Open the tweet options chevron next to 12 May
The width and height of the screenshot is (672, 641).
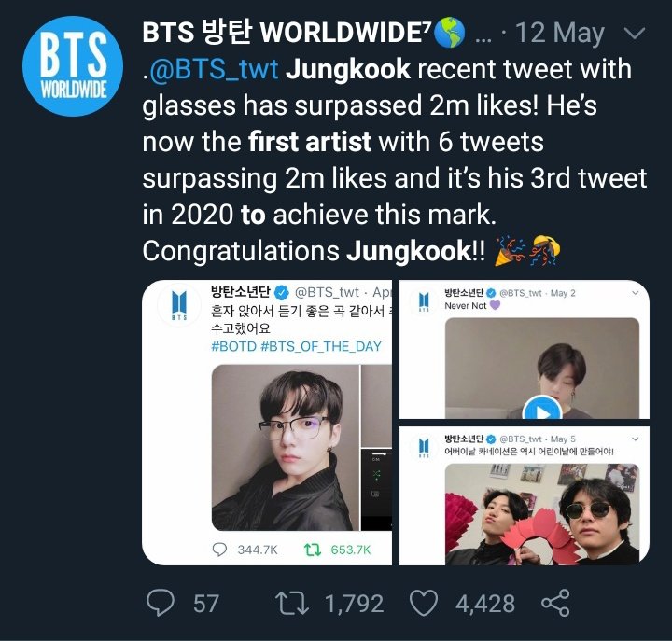634,34
